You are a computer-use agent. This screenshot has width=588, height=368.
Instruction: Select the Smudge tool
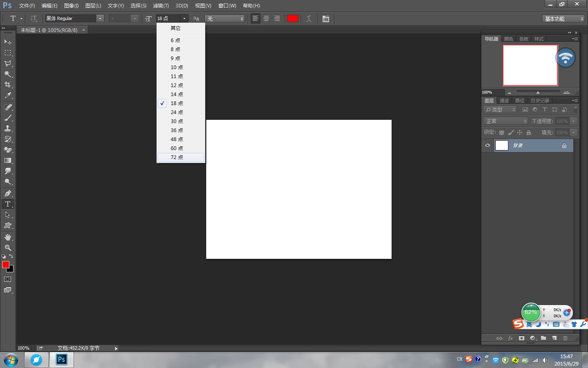(8, 171)
